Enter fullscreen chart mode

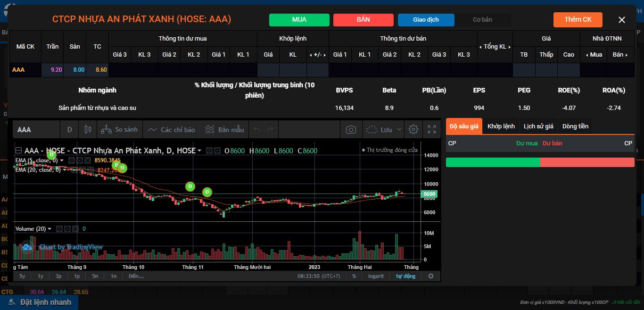point(431,129)
